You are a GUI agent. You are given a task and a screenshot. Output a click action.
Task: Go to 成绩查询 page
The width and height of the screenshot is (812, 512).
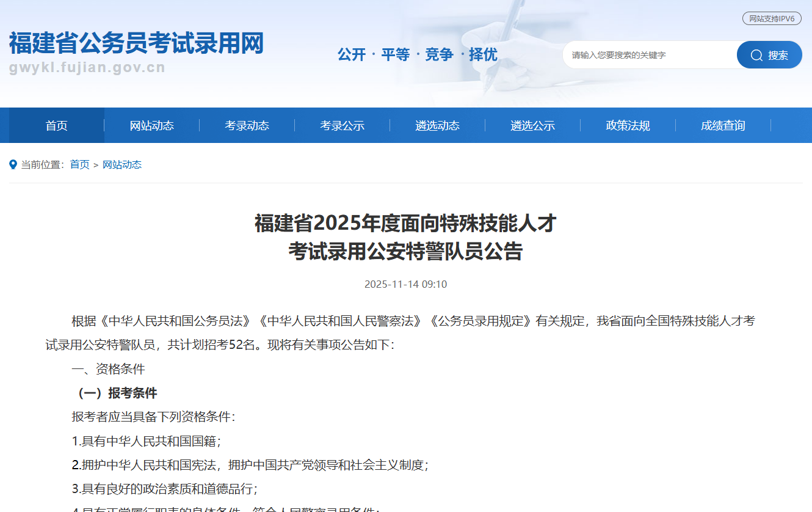click(723, 125)
